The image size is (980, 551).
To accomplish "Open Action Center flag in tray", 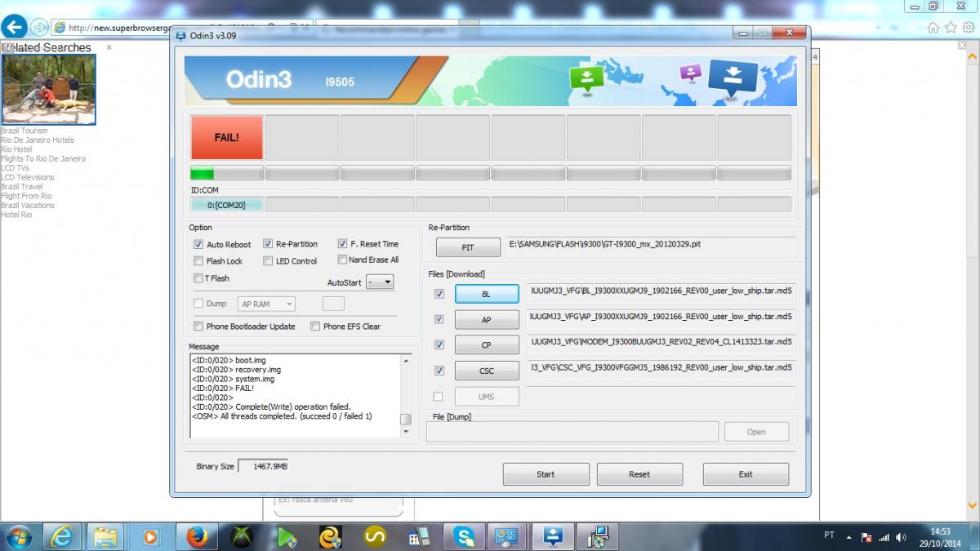I will pyautogui.click(x=867, y=537).
